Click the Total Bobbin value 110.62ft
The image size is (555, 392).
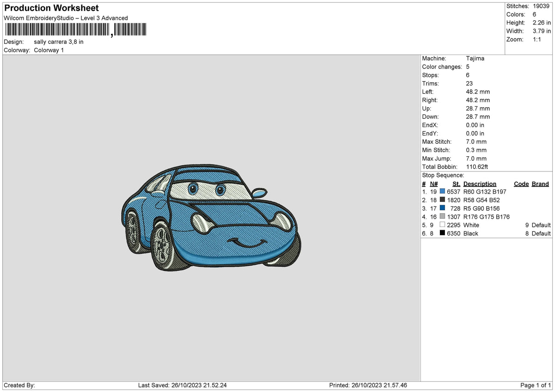point(477,167)
